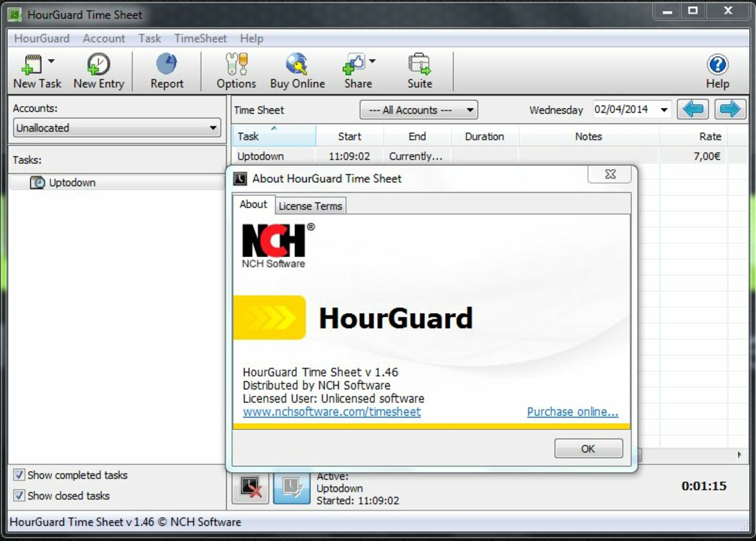Minimize the HourGuard window
Screen dimensions: 756x541
click(667, 11)
